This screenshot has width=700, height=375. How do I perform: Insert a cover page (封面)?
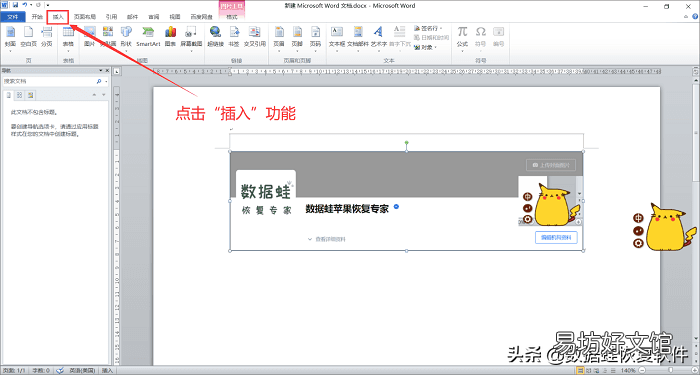coord(10,38)
